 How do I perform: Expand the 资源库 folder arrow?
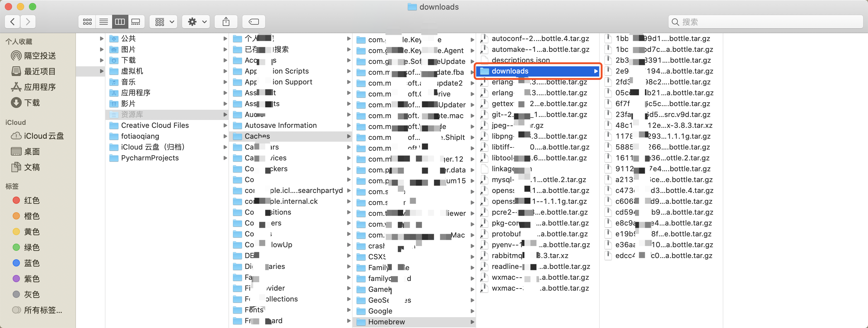[x=225, y=115]
